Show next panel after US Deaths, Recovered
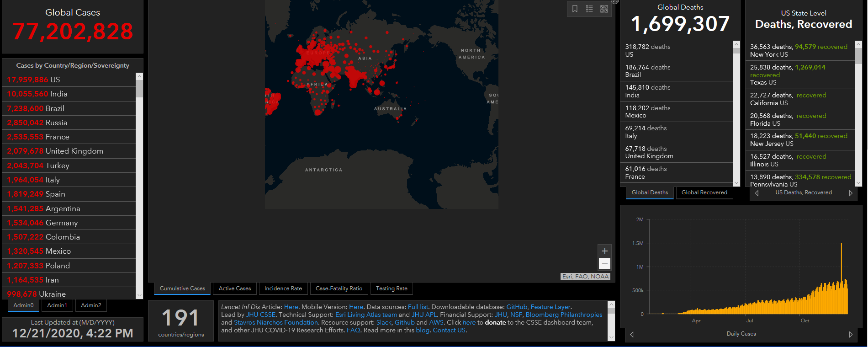Screen dimensions: 868x347 click(851, 193)
